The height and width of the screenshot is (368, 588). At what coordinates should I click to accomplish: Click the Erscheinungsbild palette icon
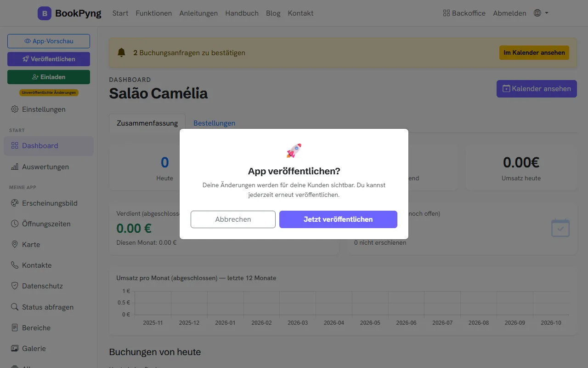[15, 203]
